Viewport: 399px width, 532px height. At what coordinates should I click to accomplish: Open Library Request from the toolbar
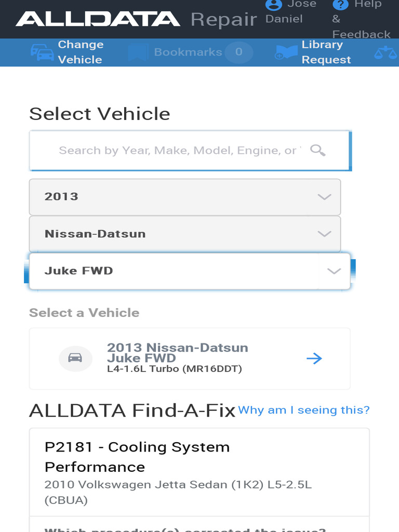click(326, 52)
